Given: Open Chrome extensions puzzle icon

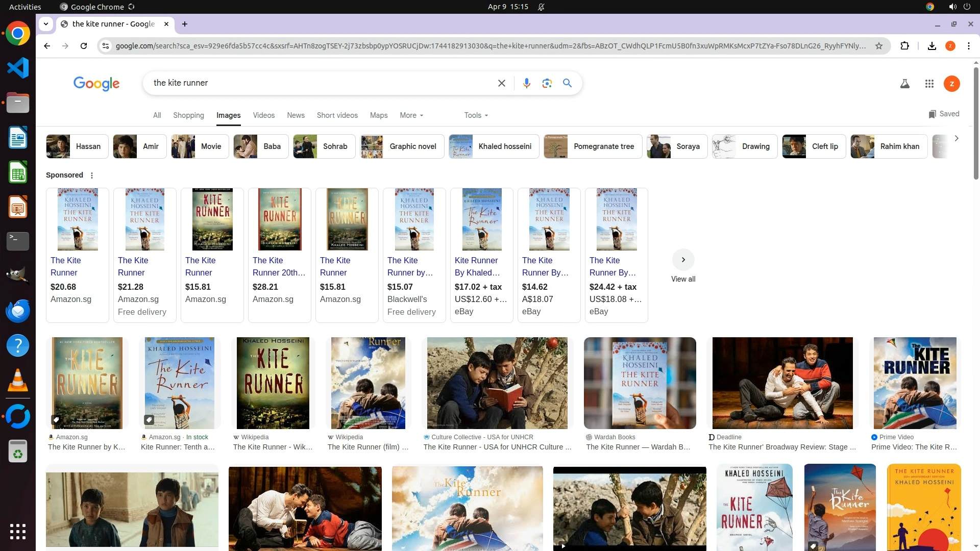Looking at the screenshot, I should pos(904,46).
